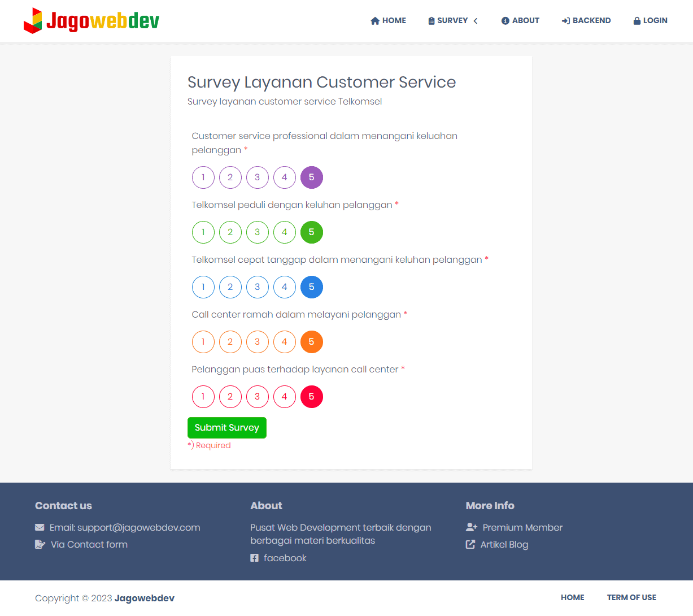Choose blue rating 5 for cepat tanggap
This screenshot has height=616, width=693.
pos(312,287)
